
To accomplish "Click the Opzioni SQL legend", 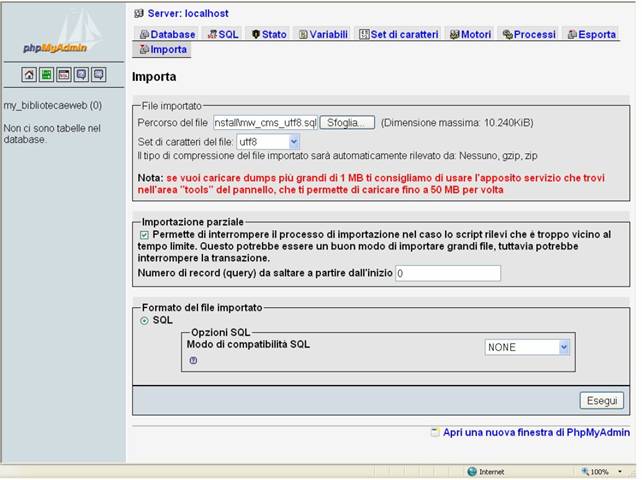I will [220, 333].
